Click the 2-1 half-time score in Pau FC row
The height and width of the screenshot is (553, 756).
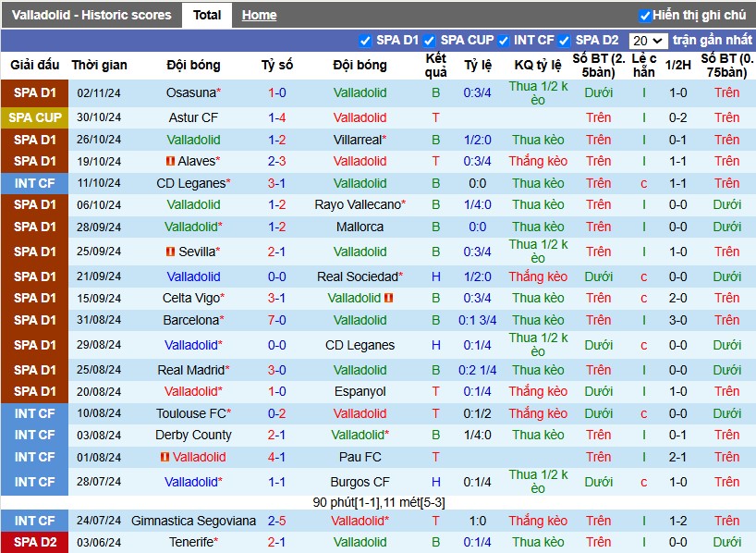click(677, 457)
